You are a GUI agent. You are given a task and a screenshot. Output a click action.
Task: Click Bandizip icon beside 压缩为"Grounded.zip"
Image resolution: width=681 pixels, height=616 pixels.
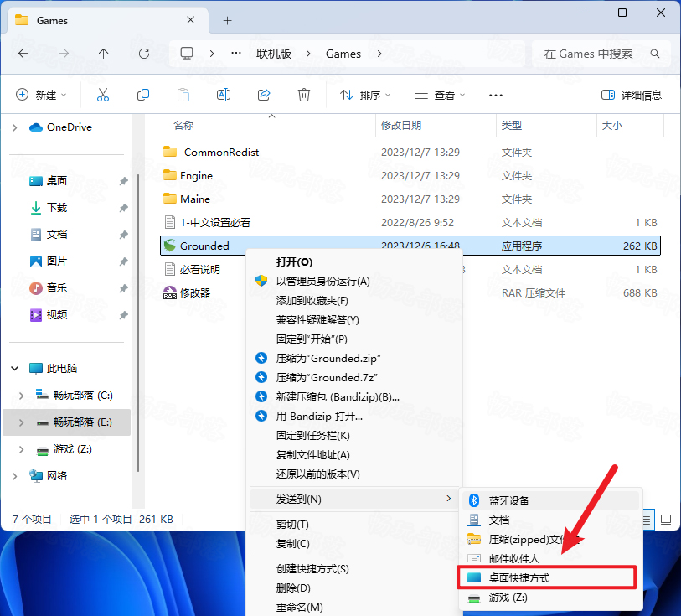(x=261, y=359)
